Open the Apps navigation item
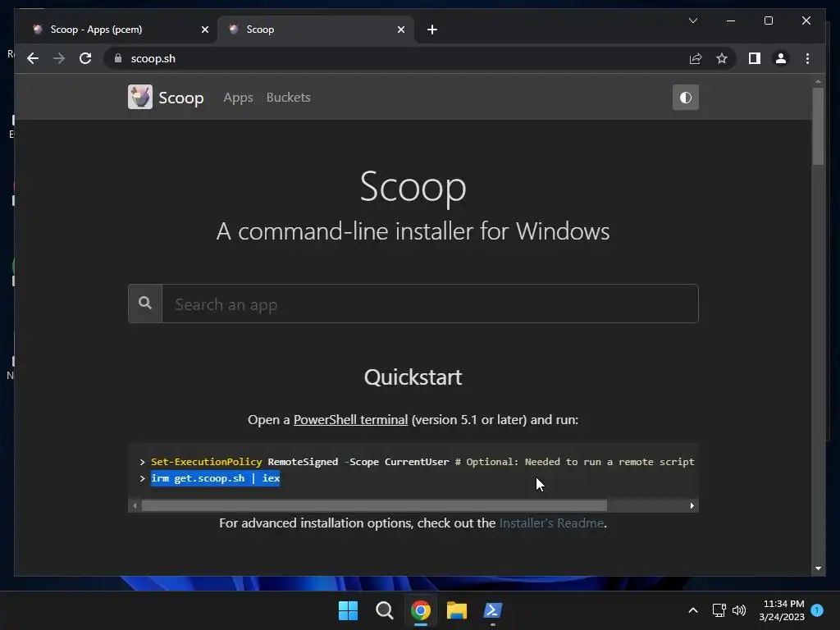Screen dimensions: 840x630 (238, 98)
